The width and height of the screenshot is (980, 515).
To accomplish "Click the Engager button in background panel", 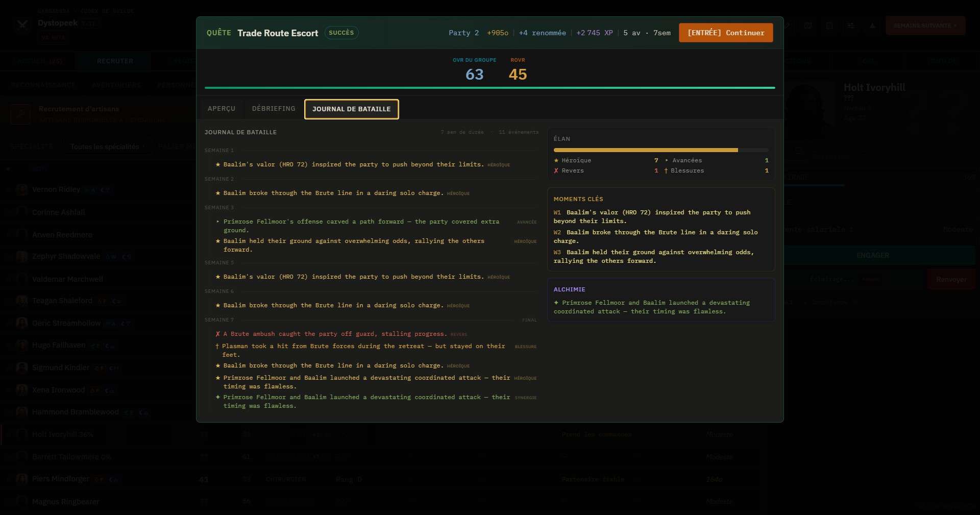I will pyautogui.click(x=872, y=255).
